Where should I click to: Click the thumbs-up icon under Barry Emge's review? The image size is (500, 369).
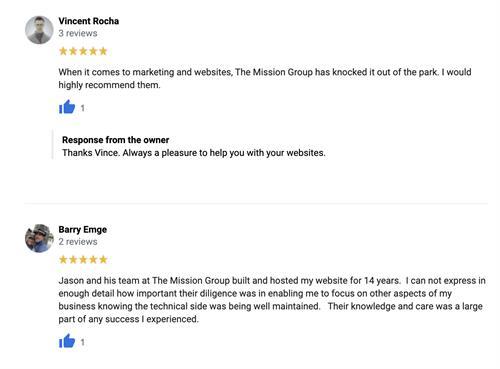(67, 341)
